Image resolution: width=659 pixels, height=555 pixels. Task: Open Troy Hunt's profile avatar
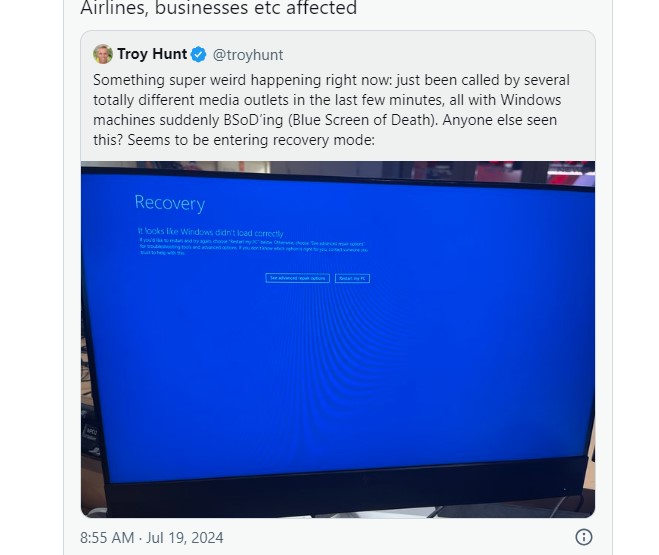[x=103, y=54]
